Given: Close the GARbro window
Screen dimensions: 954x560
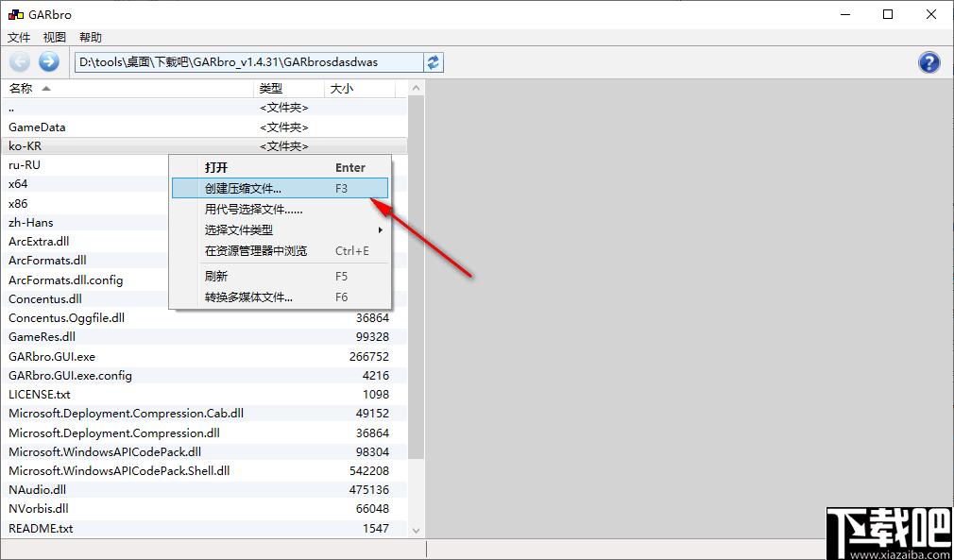Looking at the screenshot, I should 931,14.
